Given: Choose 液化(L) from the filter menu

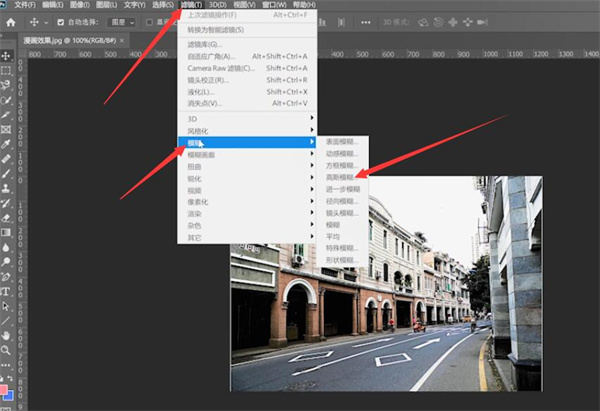Looking at the screenshot, I should tap(247, 92).
